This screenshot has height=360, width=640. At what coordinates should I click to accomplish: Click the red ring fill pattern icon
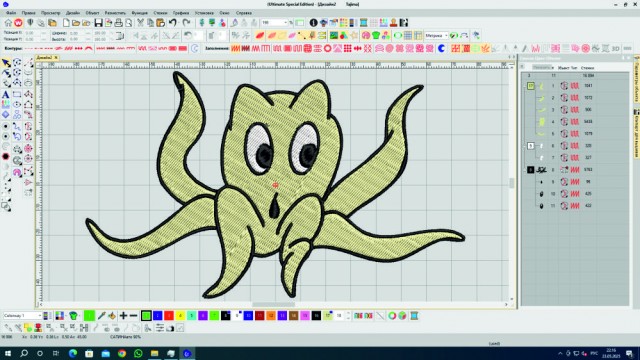[327, 49]
